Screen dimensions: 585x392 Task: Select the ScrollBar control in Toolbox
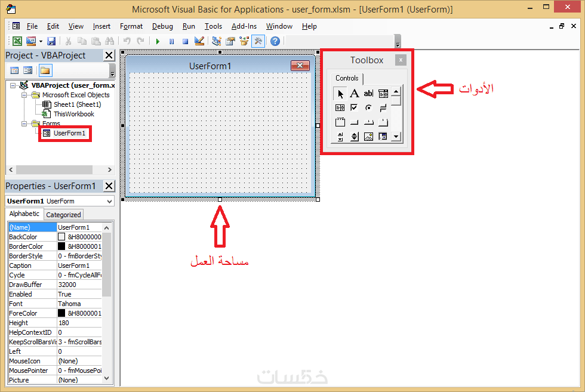pyautogui.click(x=340, y=137)
